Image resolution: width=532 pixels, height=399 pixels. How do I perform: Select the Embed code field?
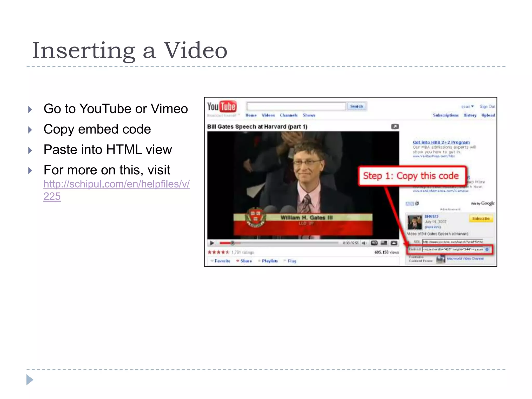(x=453, y=249)
